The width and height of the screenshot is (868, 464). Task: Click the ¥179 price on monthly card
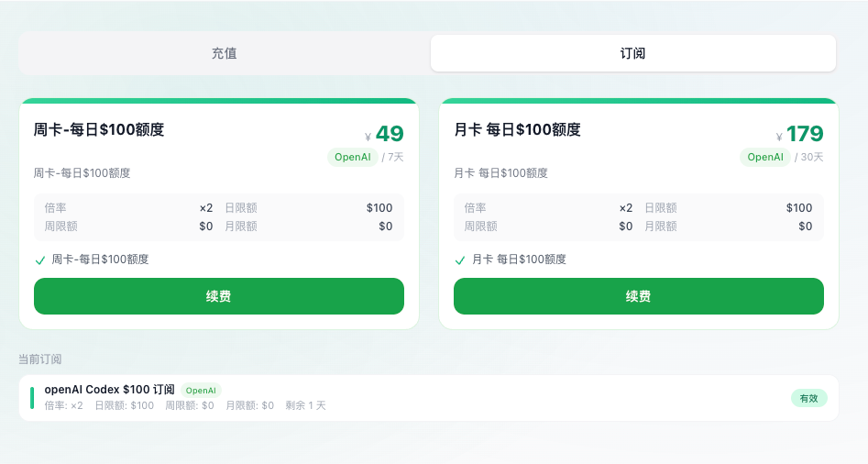pos(799,134)
